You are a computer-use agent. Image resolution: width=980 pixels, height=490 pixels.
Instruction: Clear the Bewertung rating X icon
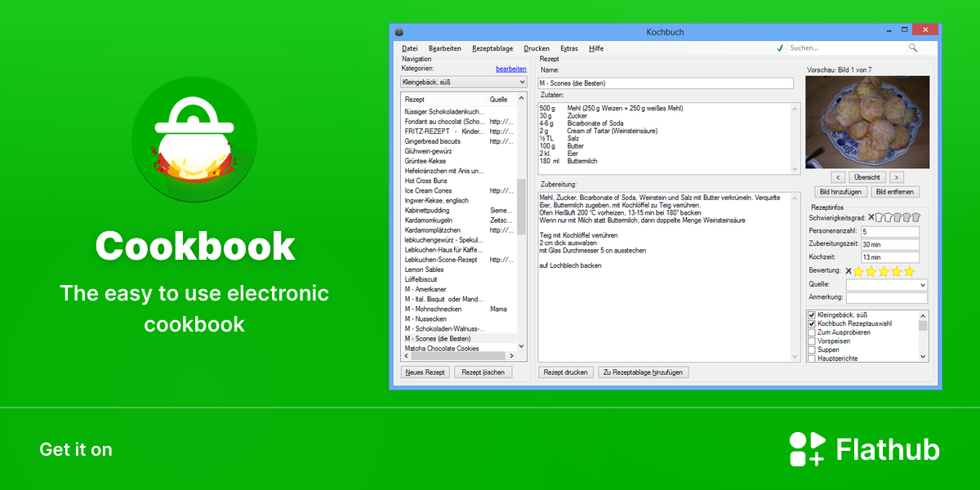coord(848,270)
